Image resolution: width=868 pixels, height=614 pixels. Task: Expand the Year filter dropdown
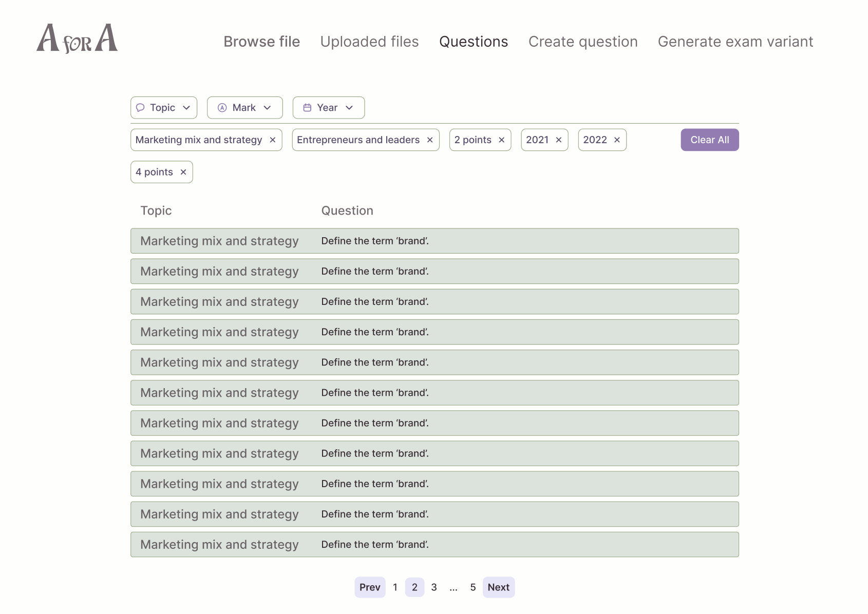(x=329, y=108)
